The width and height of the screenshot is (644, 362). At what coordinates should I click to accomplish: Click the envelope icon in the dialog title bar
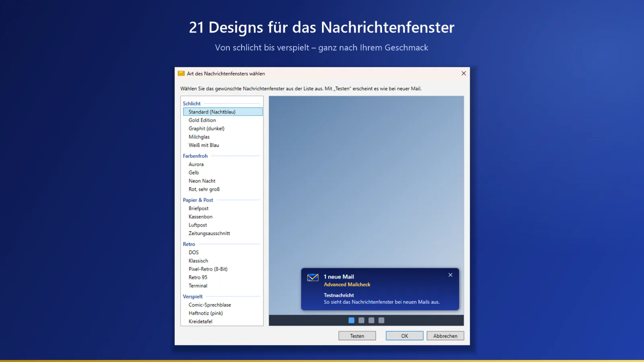click(181, 74)
